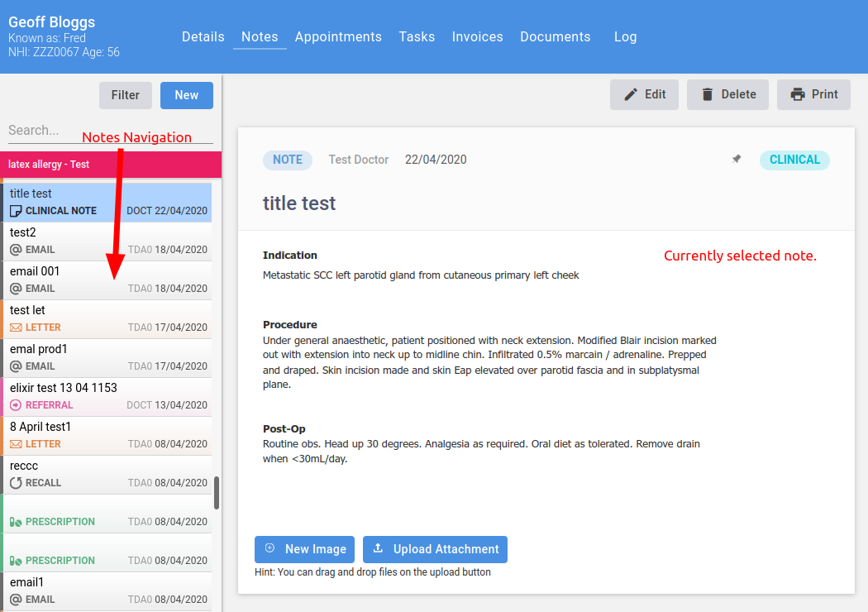Click the referral icon on elixir test note

tap(16, 405)
